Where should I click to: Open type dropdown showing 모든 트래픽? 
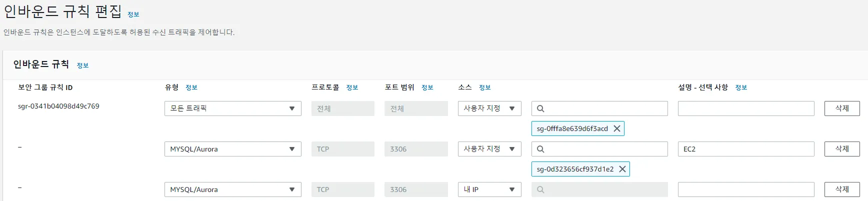click(x=232, y=108)
